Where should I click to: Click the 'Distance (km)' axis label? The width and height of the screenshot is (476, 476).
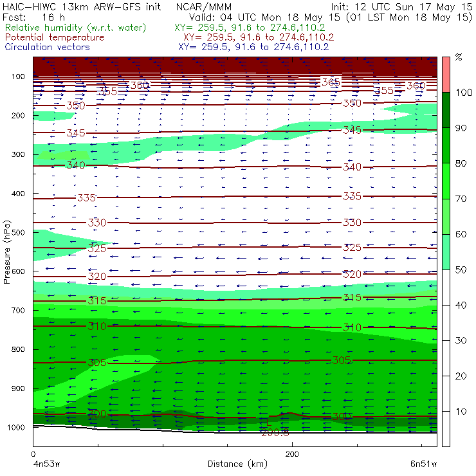click(x=238, y=464)
